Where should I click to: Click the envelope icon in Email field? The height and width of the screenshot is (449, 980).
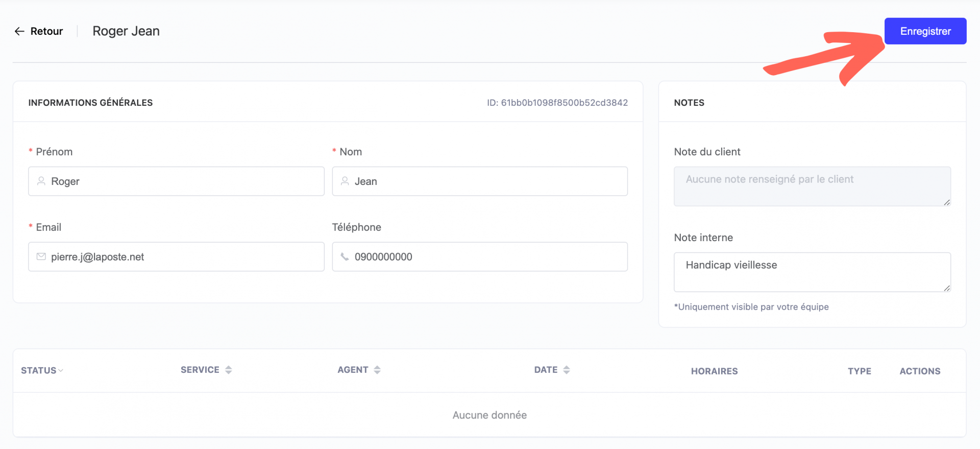click(41, 257)
